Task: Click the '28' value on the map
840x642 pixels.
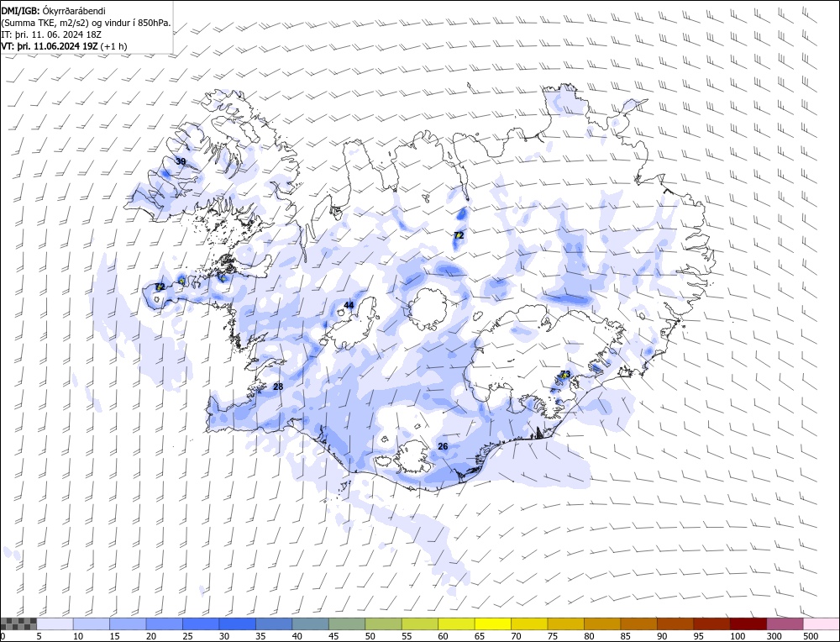Action: [278, 387]
